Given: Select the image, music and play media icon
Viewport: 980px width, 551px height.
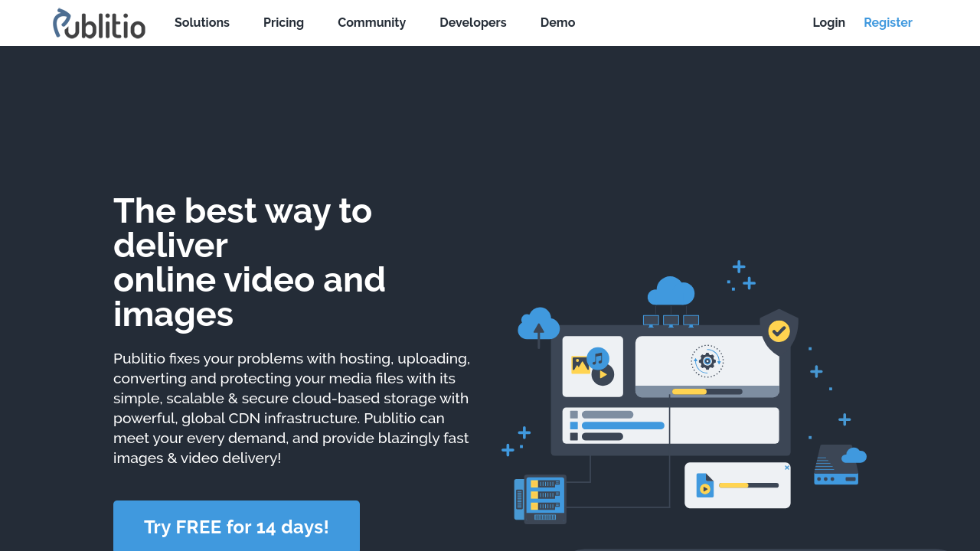Looking at the screenshot, I should click(x=593, y=366).
